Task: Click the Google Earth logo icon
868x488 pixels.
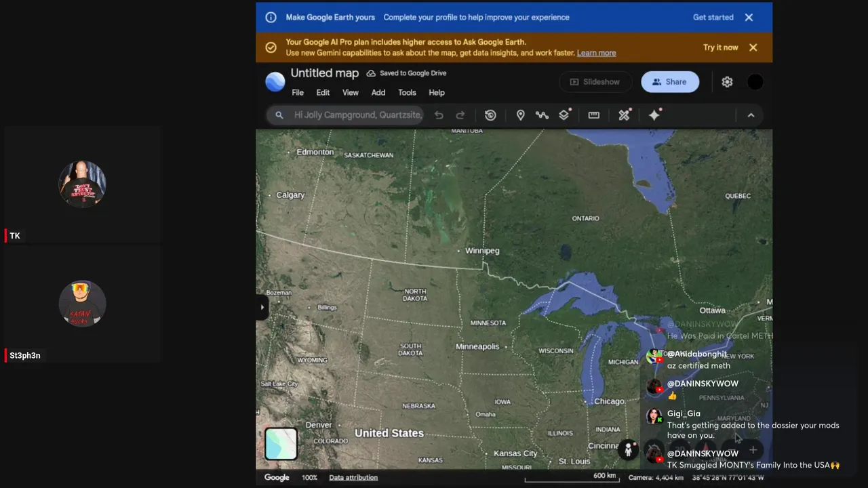Action: pyautogui.click(x=275, y=81)
